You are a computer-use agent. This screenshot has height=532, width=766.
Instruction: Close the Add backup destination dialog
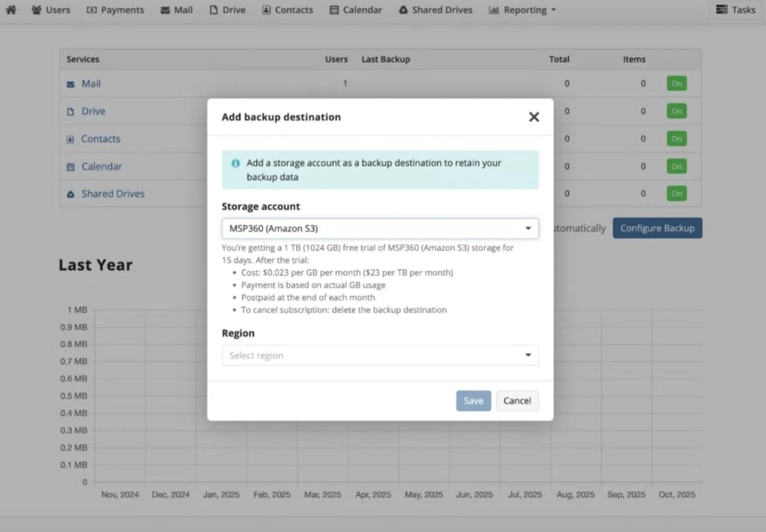tap(534, 117)
